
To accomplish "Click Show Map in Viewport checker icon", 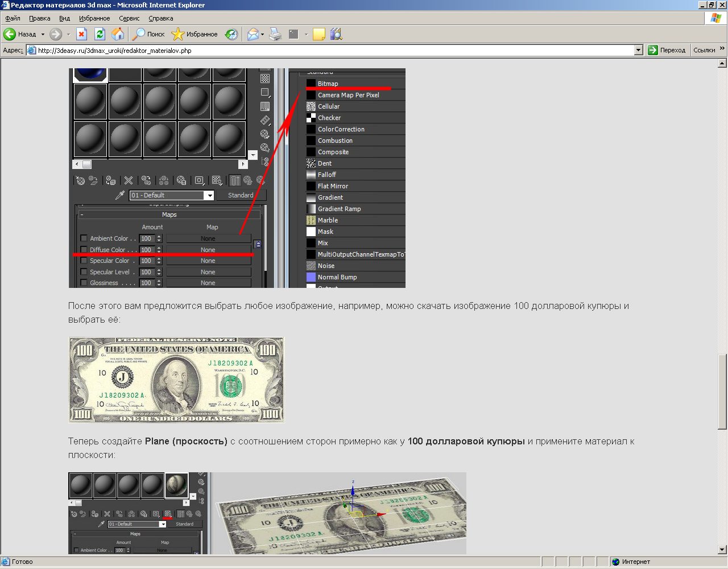I will 217,180.
